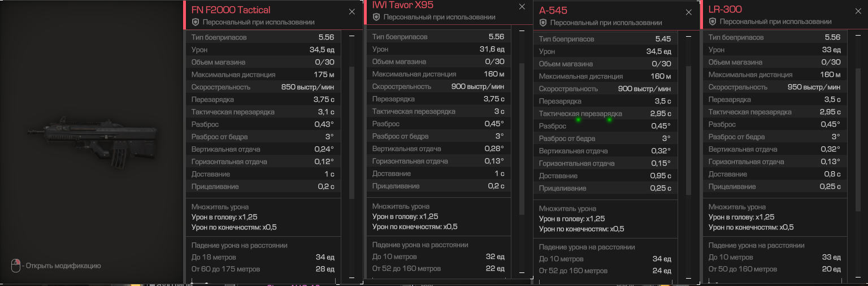This screenshot has height=286, width=868.
Task: Click Падение урона на расстоянии heading in A-545 panel
Action: pos(587,247)
